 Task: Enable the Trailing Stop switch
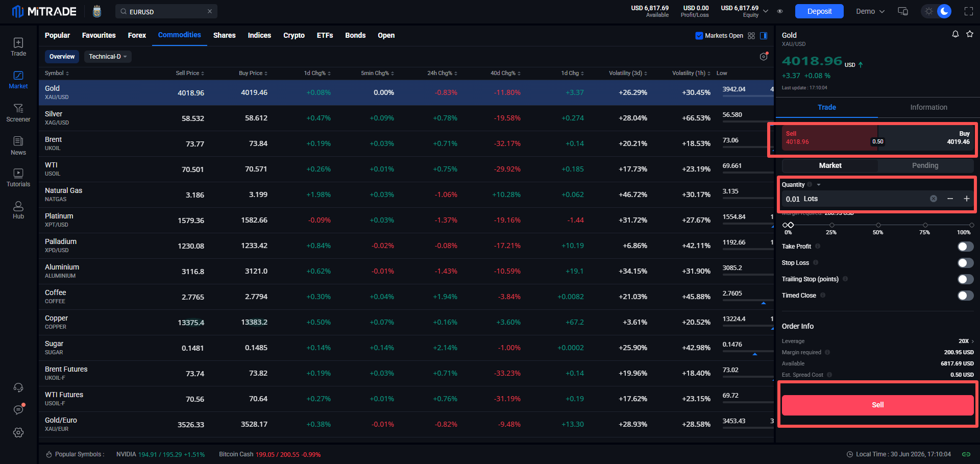[x=966, y=279]
